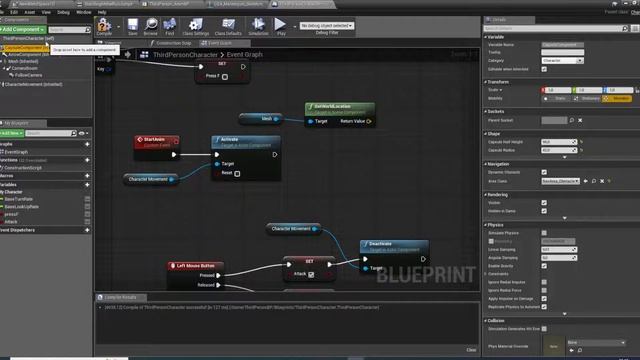This screenshot has width=640, height=360.
Task: Toggle the Simulate Physics checkbox
Action: [544, 233]
